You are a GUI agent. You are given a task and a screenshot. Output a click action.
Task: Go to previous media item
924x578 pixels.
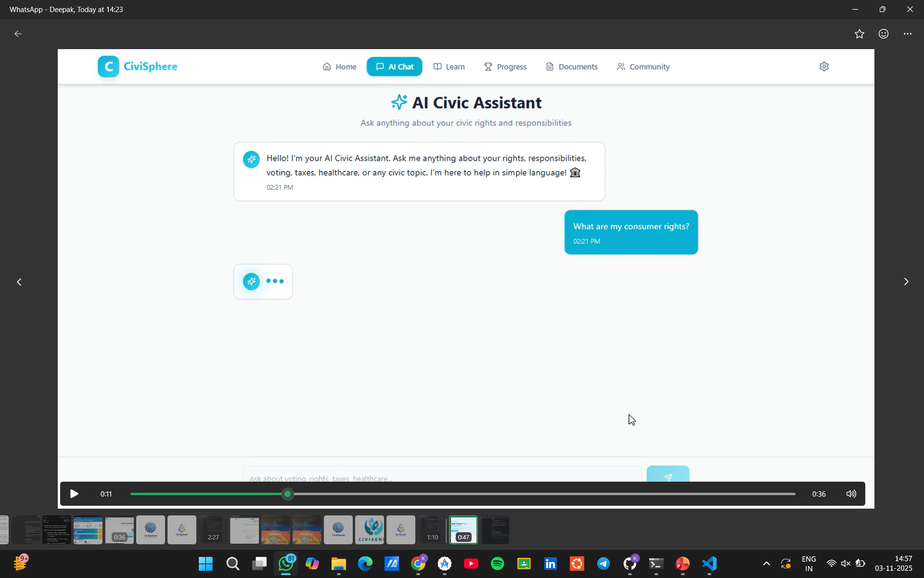point(19,282)
